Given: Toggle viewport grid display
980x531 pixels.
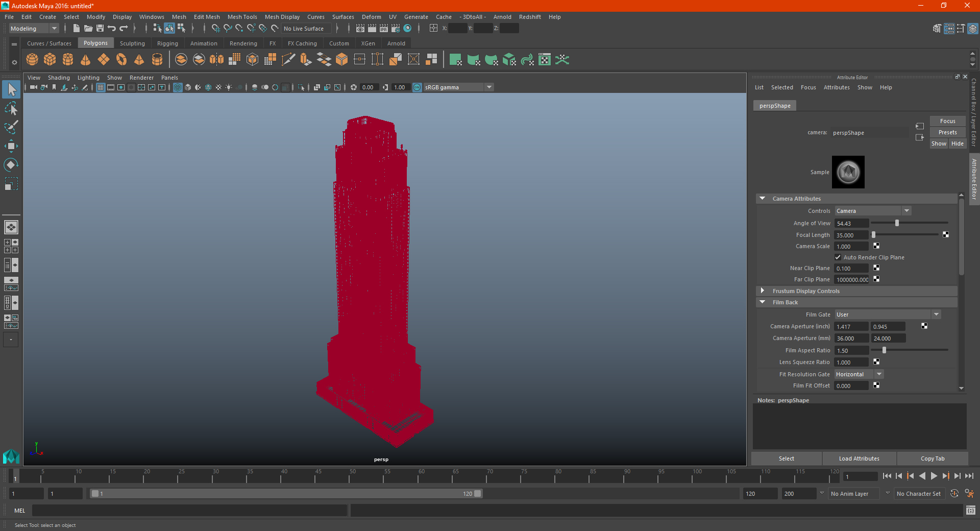Looking at the screenshot, I should point(101,87).
